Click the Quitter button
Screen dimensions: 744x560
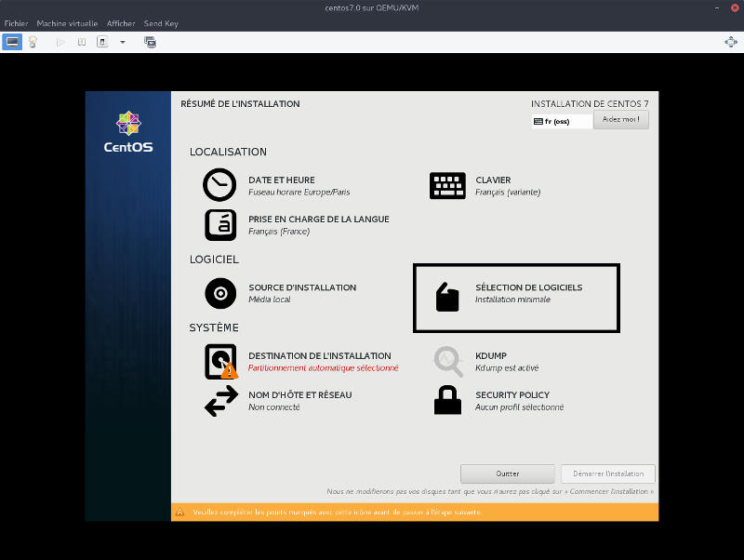(x=507, y=473)
